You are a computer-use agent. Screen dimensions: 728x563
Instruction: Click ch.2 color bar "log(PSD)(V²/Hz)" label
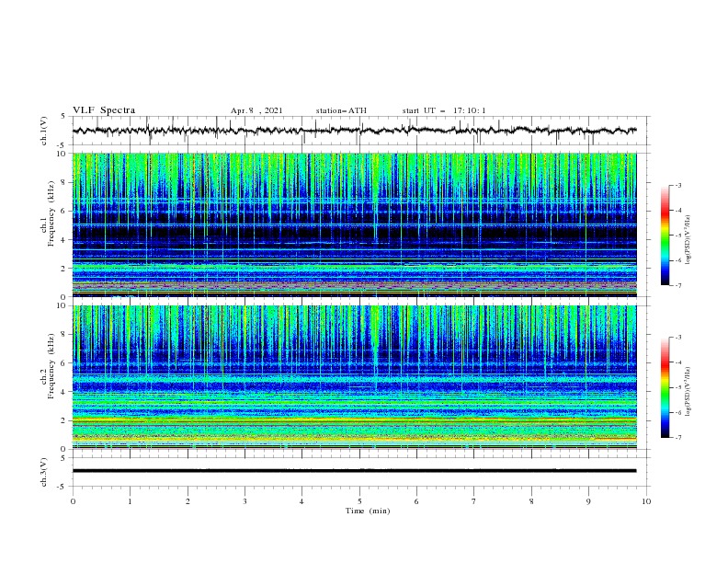(x=688, y=392)
